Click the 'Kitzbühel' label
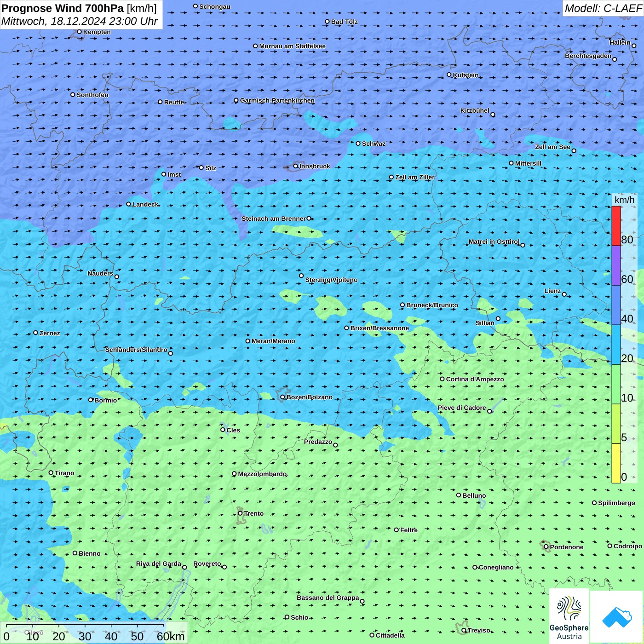The width and height of the screenshot is (644, 644). click(475, 110)
